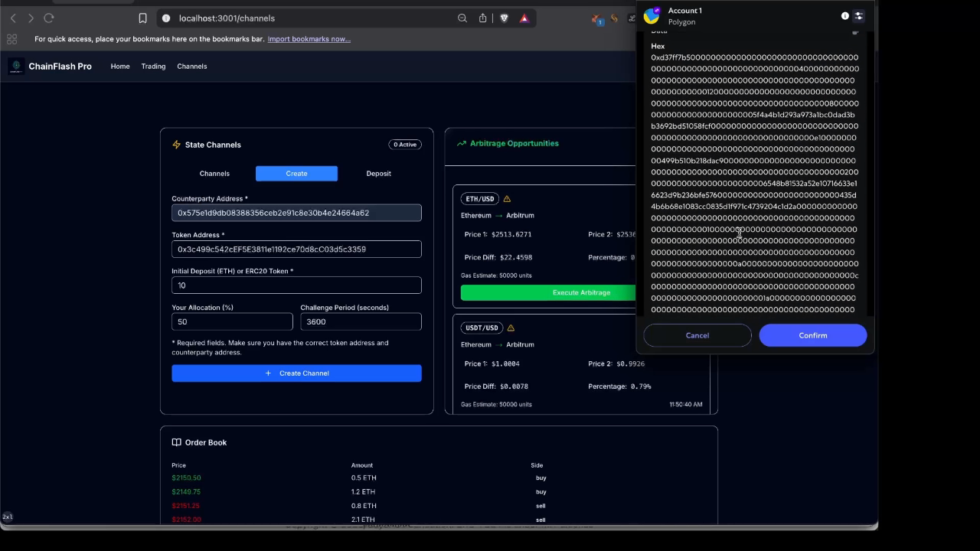Select order book price $2151.25

(186, 506)
